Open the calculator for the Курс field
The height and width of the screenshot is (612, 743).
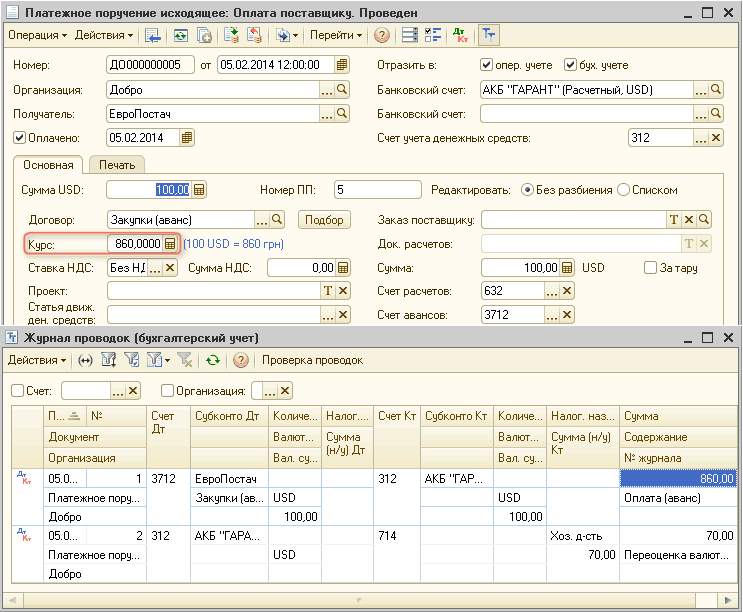(x=170, y=244)
